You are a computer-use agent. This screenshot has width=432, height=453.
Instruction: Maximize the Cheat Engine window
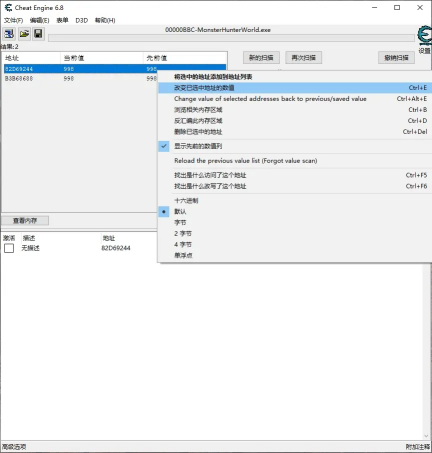pyautogui.click(x=397, y=8)
